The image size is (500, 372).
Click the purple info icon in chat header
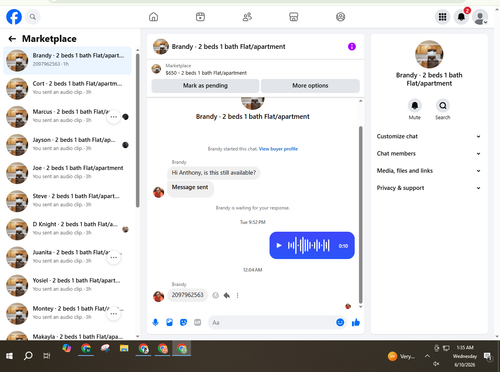[x=352, y=46]
